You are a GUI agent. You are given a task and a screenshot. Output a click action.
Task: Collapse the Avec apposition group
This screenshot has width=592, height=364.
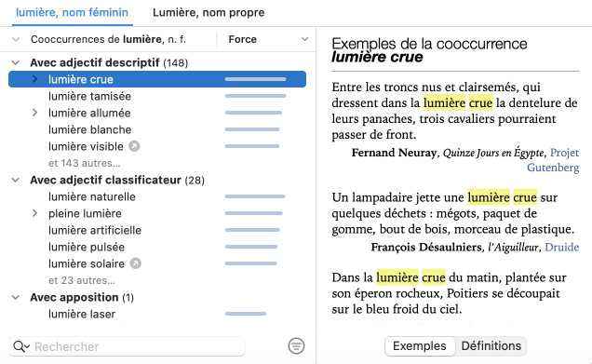[16, 297]
